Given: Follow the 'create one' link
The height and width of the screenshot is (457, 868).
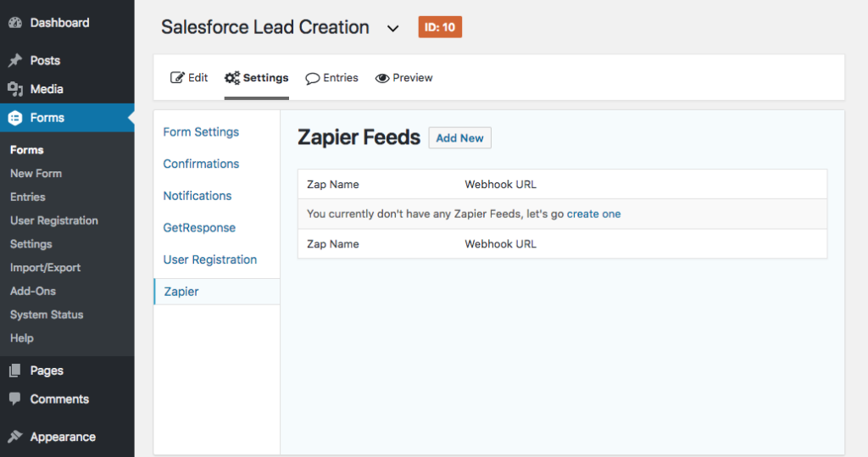Looking at the screenshot, I should tap(593, 214).
